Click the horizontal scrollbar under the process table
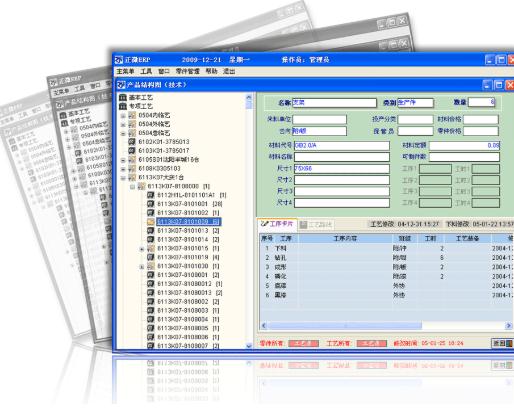 coord(386,325)
